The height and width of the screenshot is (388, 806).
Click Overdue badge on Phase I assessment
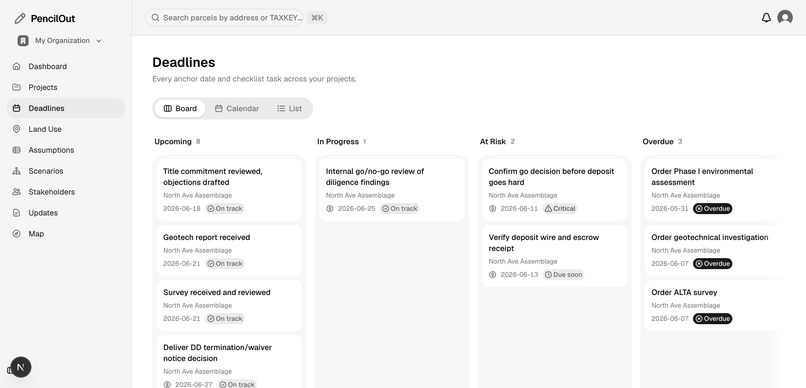coord(712,209)
